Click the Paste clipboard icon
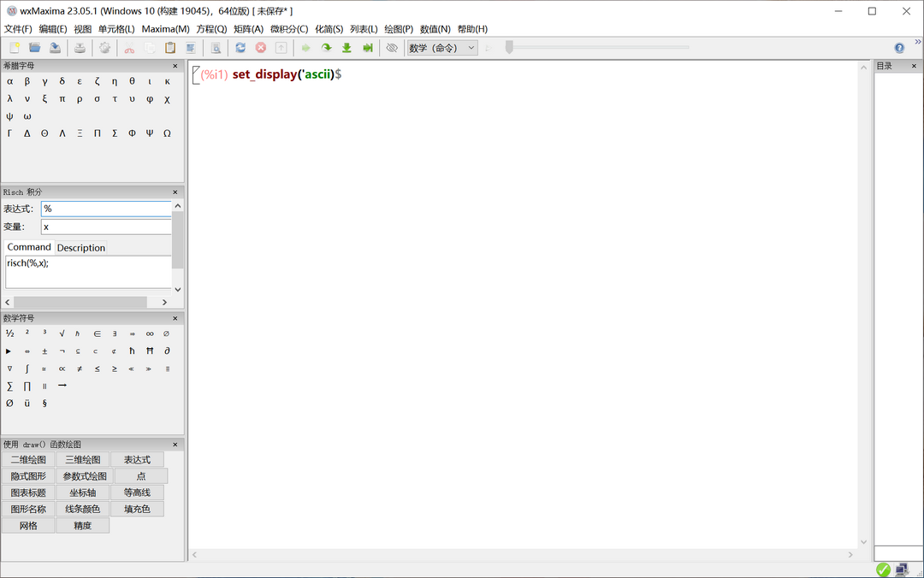The width and height of the screenshot is (924, 578). click(170, 48)
